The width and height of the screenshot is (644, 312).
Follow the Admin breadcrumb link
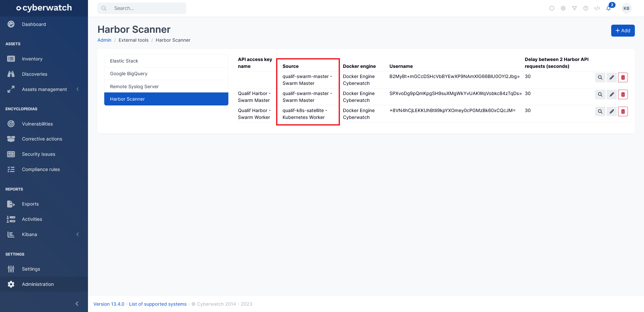pos(104,40)
